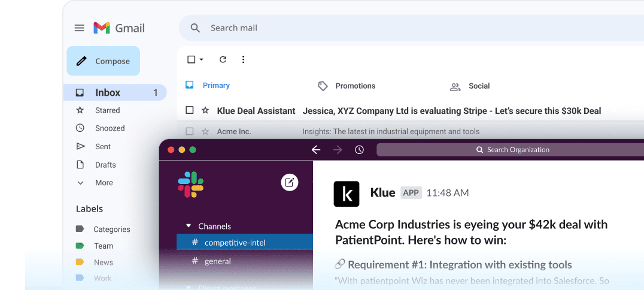
Task: Click the Primary inbox icon
Action: (189, 85)
